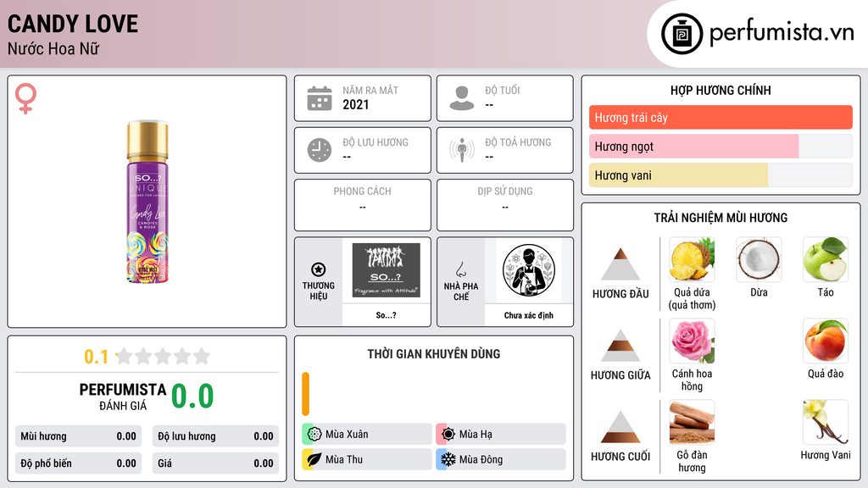Click the CANDY LOVE title text
Image resolution: width=868 pixels, height=488 pixels.
click(73, 25)
